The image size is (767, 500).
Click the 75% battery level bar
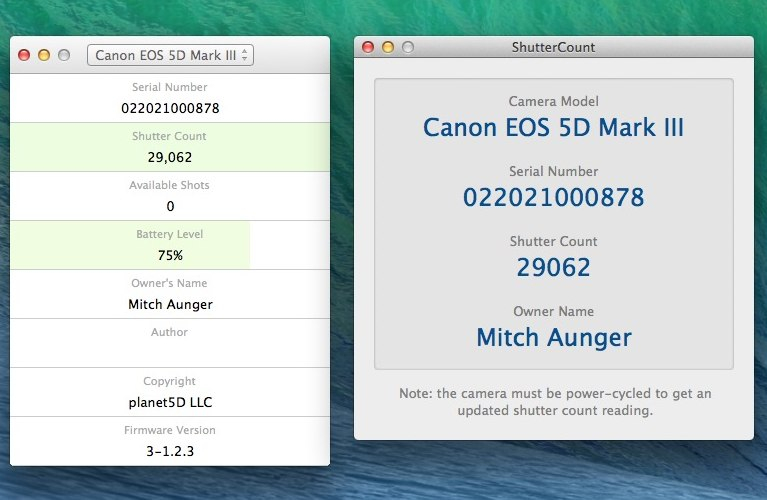point(130,246)
